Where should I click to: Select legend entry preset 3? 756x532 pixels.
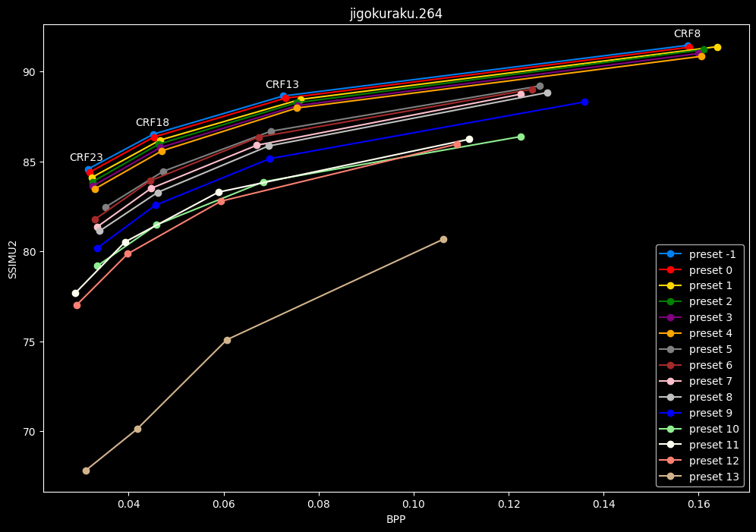(x=695, y=317)
